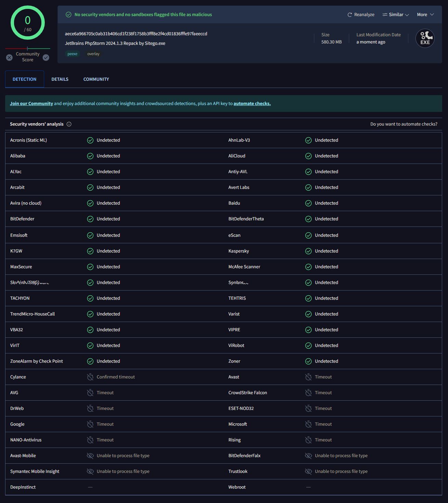Click the Kaspersky undetected check icon
Screen dimensions: 448x503
click(308, 251)
